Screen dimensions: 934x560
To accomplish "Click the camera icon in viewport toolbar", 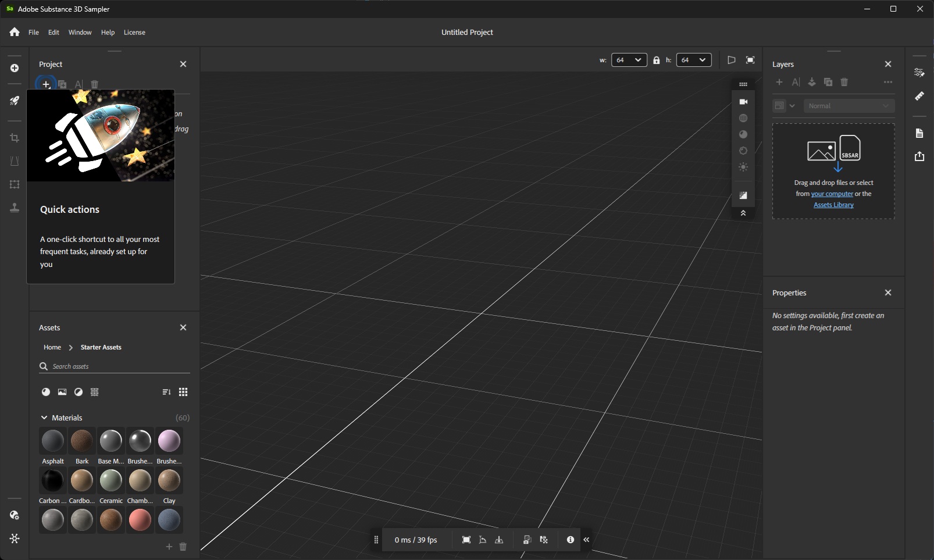I will 743,102.
